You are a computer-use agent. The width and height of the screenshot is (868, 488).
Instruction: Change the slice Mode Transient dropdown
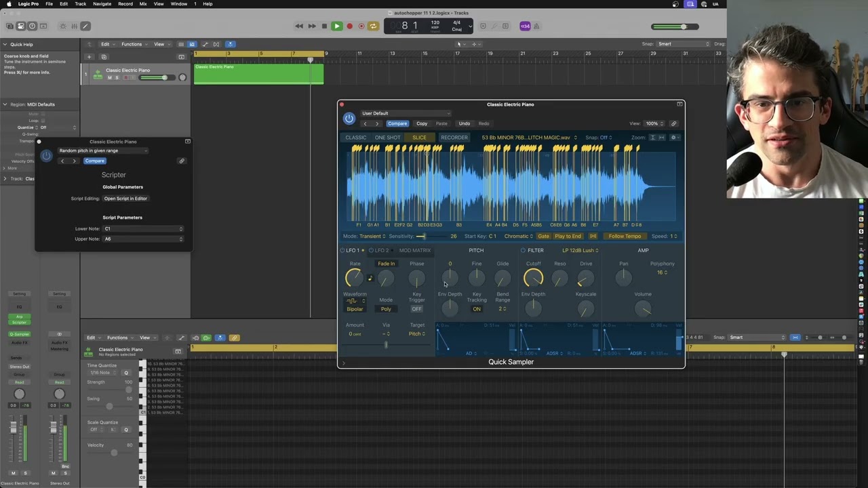tap(372, 236)
